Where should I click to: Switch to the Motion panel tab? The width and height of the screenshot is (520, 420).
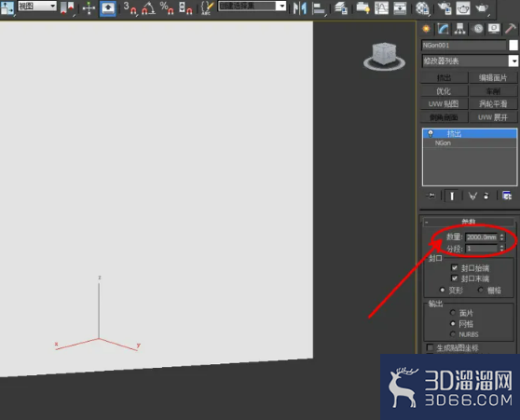pyautogui.click(x=477, y=29)
